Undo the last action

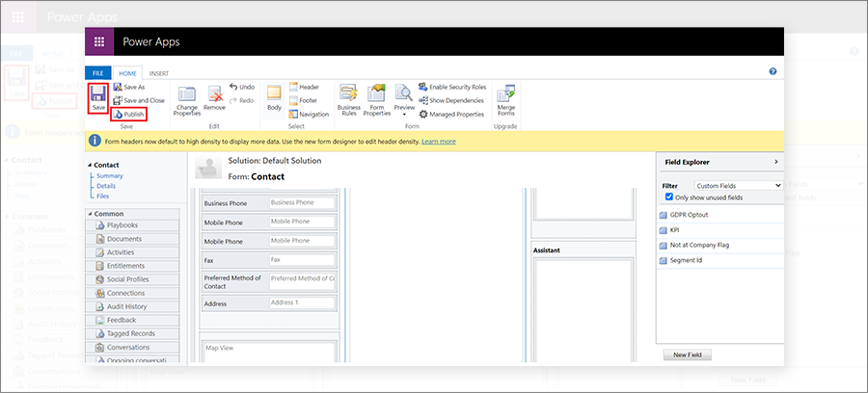coord(242,87)
